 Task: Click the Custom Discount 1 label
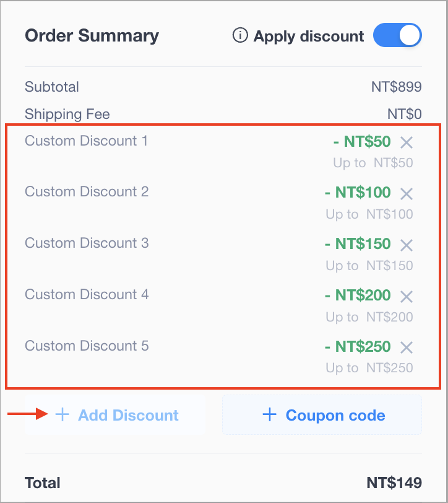[87, 141]
